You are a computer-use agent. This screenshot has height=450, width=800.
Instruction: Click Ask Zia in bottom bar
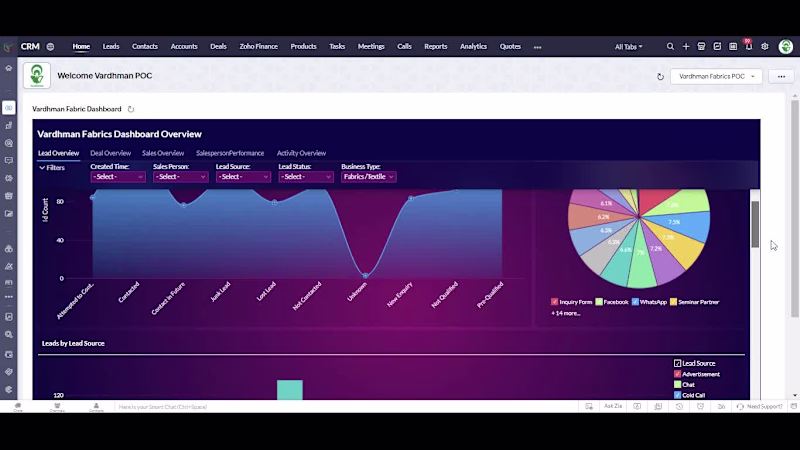point(613,407)
